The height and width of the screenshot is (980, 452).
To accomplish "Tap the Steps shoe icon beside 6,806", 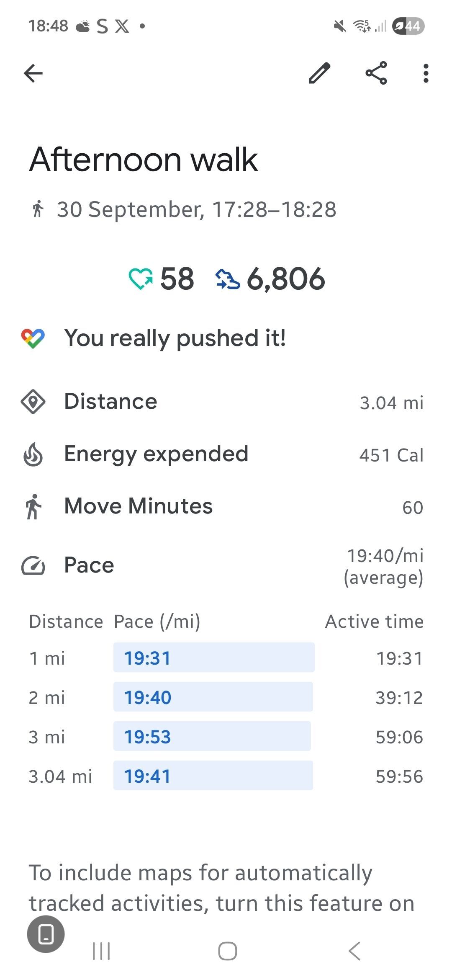I will (x=228, y=279).
